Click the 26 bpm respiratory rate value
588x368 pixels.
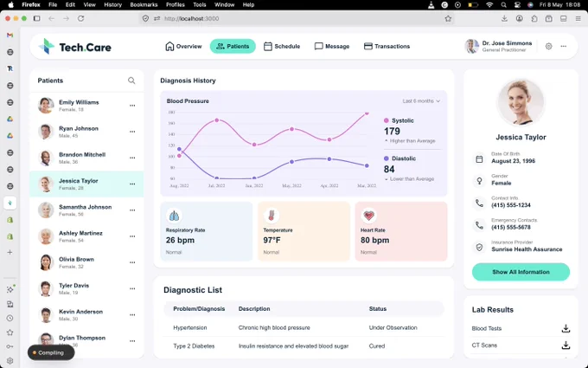point(180,241)
